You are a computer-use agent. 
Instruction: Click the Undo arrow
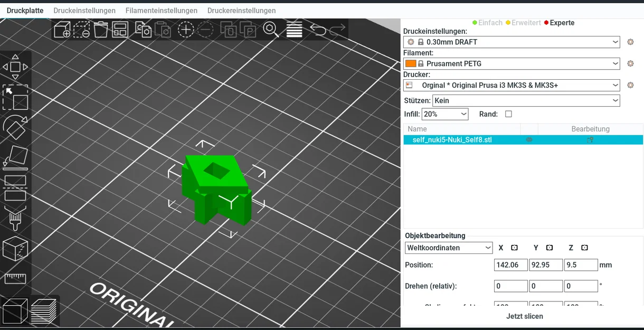tap(318, 30)
